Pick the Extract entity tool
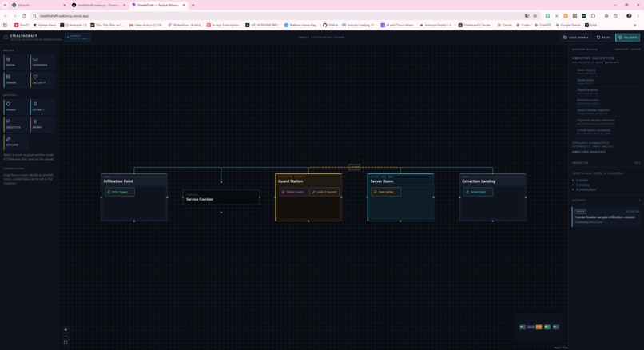 42,106
